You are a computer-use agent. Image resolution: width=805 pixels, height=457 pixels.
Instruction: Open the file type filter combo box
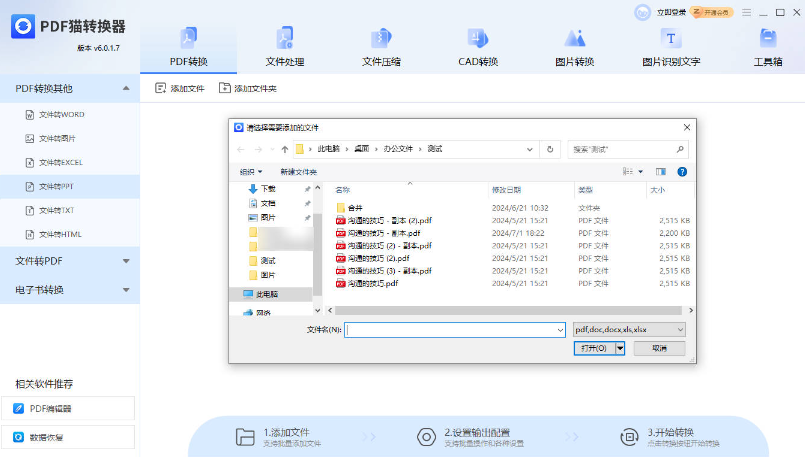pyautogui.click(x=629, y=330)
